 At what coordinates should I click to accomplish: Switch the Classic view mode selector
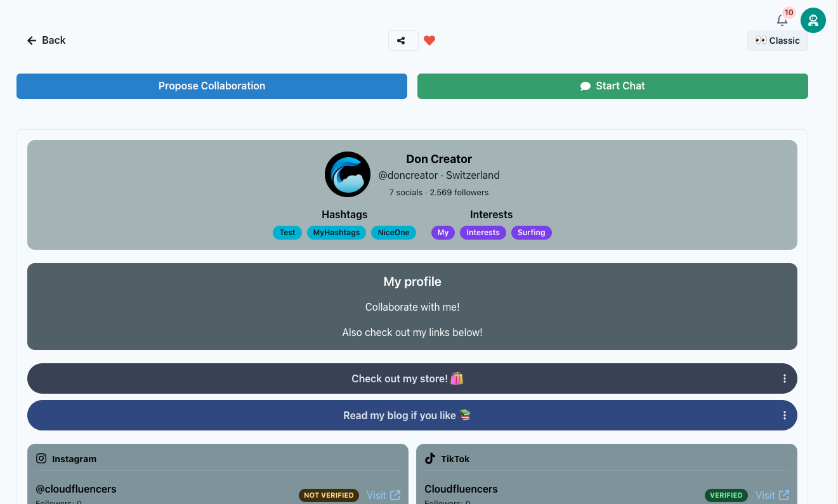click(778, 41)
